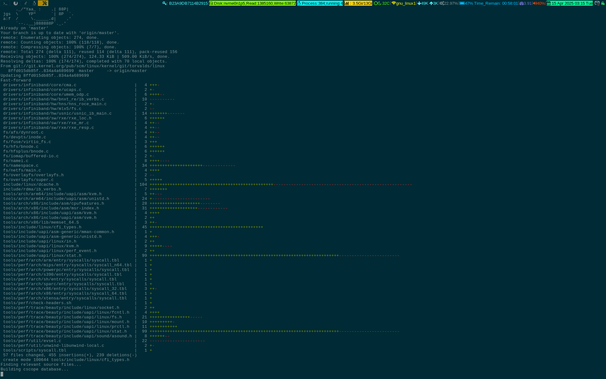Click the trace/beauty sound/asound.h row
The height and width of the screenshot is (379, 606).
pos(86,336)
